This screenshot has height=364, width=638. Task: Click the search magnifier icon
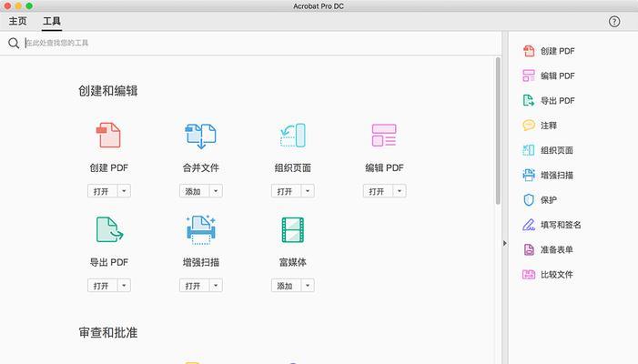[14, 43]
